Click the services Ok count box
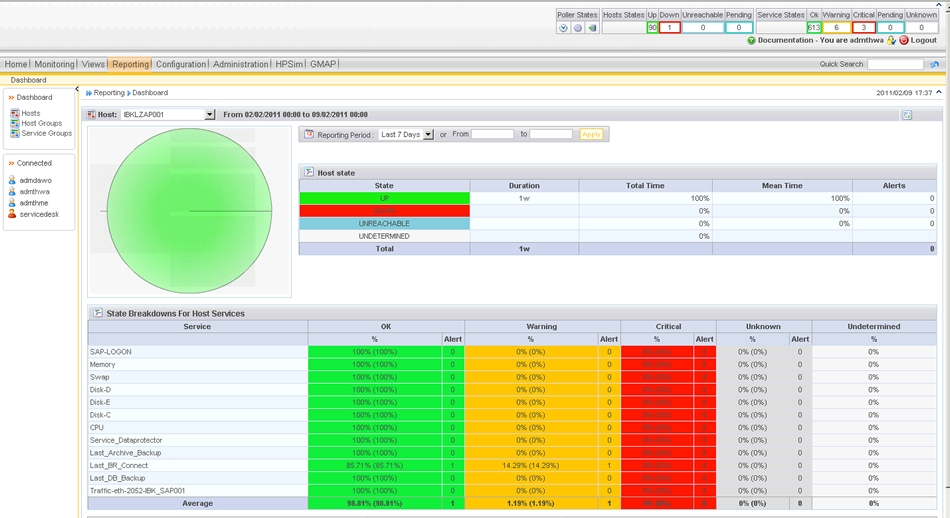950x518 pixels. click(814, 28)
